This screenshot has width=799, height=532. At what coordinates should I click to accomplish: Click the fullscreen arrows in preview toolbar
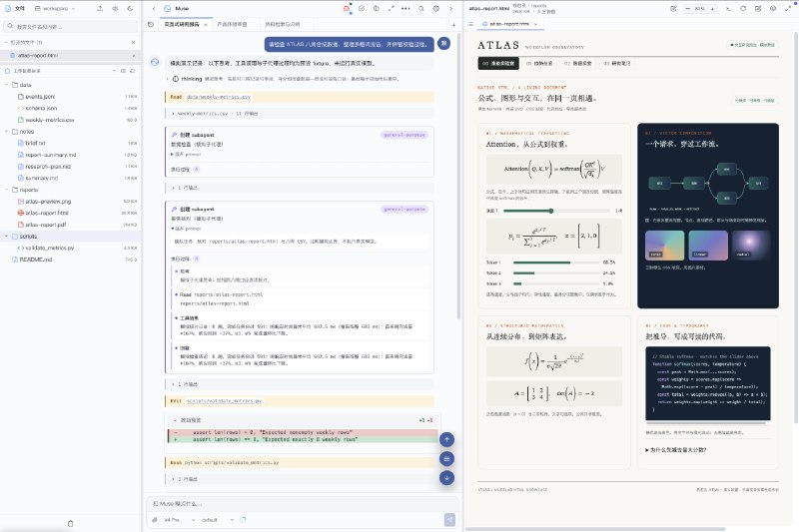[788, 9]
